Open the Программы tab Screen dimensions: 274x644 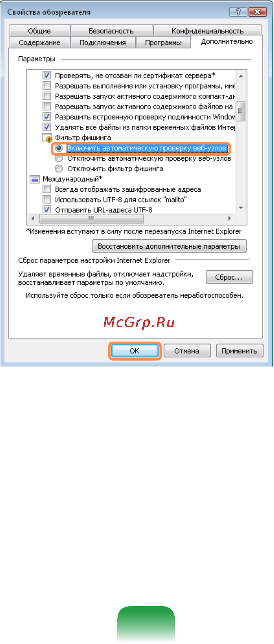coord(163,43)
